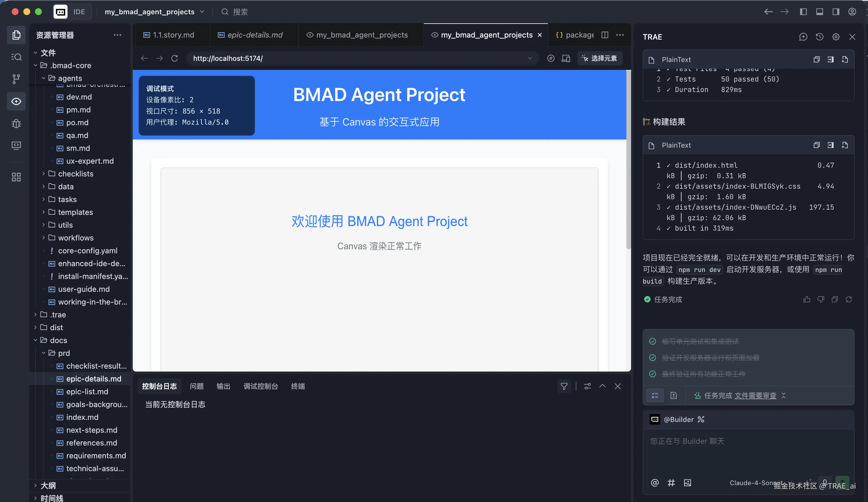Start a new chat in TRAE panel

[x=803, y=37]
